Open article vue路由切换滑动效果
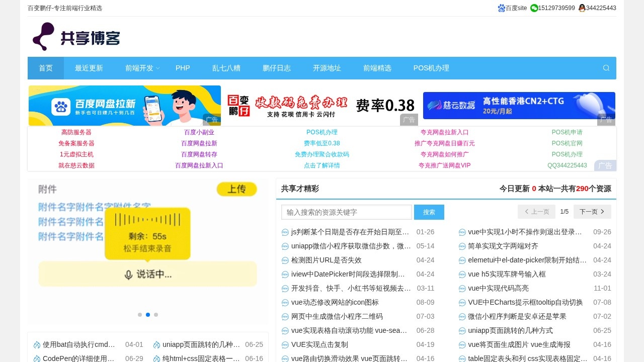This screenshot has height=362, width=644. click(x=349, y=359)
